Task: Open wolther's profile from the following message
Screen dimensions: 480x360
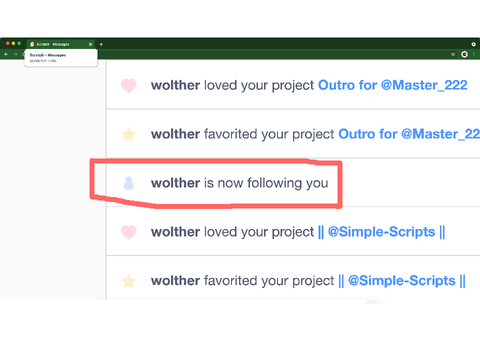Action: point(175,183)
